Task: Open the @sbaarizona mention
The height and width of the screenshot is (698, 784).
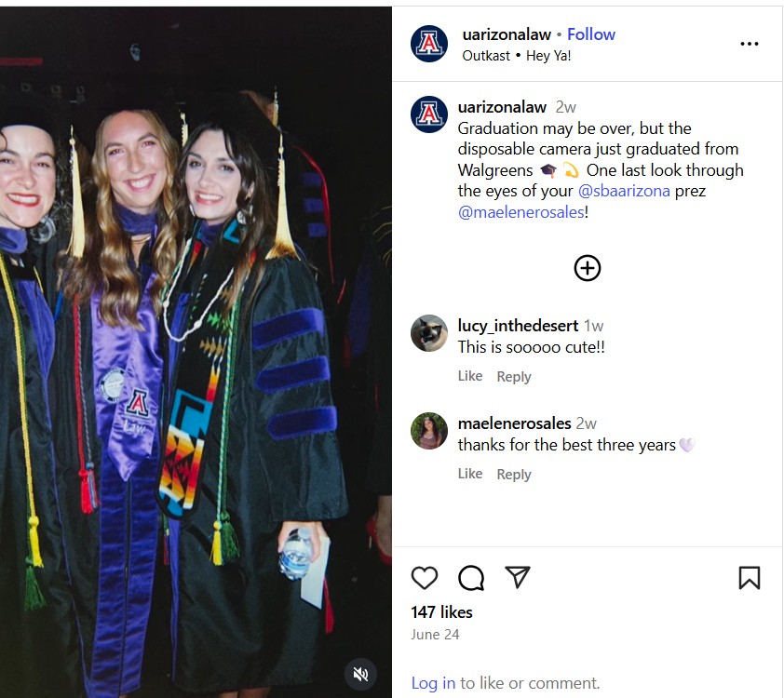Action: pos(624,191)
